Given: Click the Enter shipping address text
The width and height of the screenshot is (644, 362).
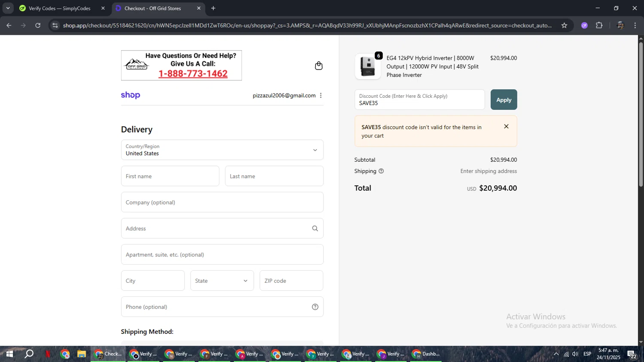Looking at the screenshot, I should (489, 171).
